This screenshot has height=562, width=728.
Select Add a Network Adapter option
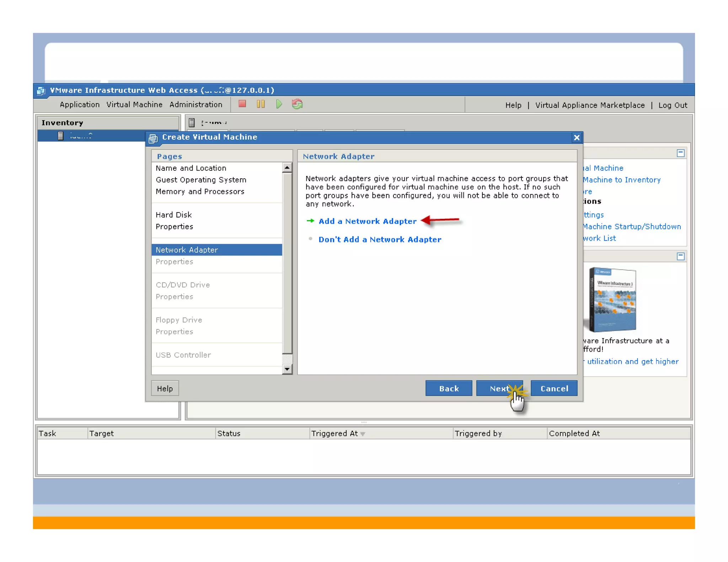[367, 221]
